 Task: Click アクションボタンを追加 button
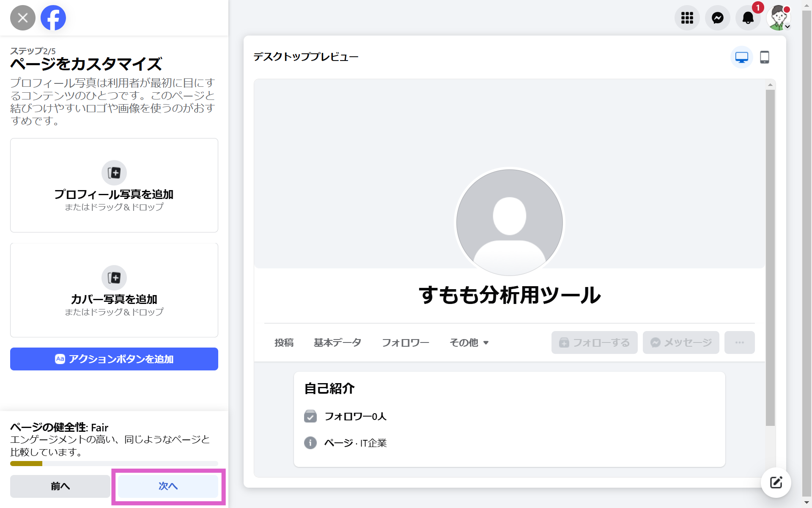114,359
